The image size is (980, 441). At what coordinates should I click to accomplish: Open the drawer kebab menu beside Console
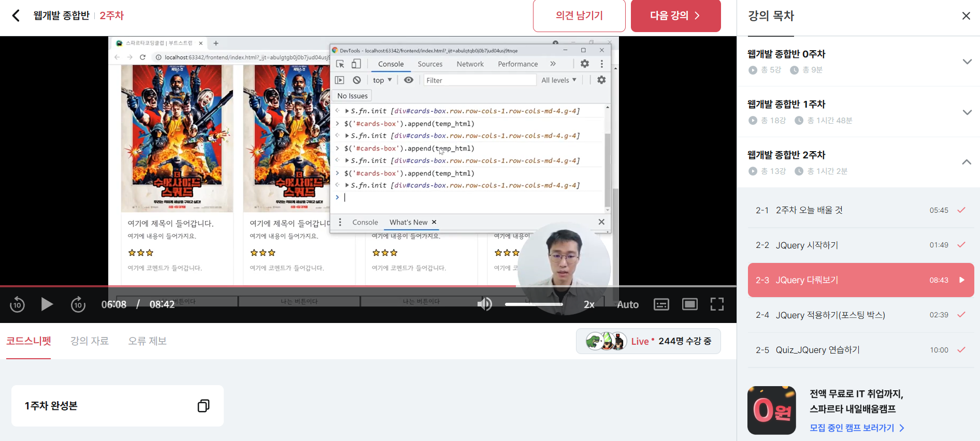click(340, 222)
